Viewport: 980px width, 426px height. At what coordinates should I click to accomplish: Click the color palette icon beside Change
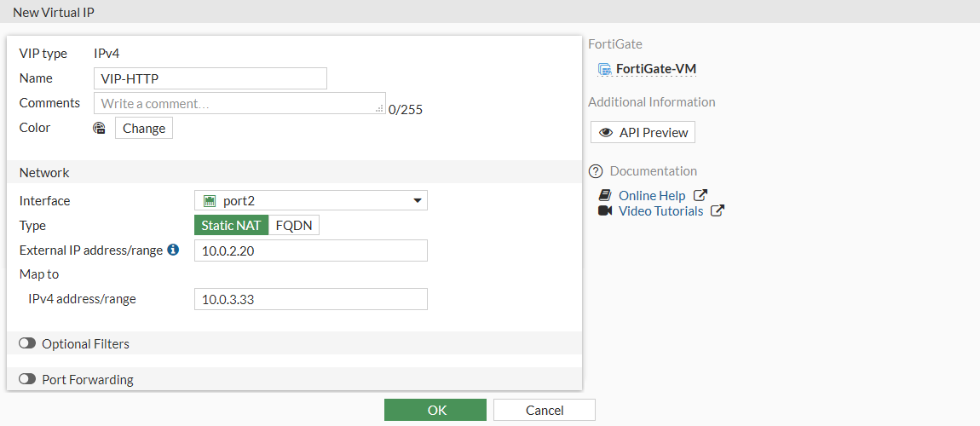tap(99, 129)
